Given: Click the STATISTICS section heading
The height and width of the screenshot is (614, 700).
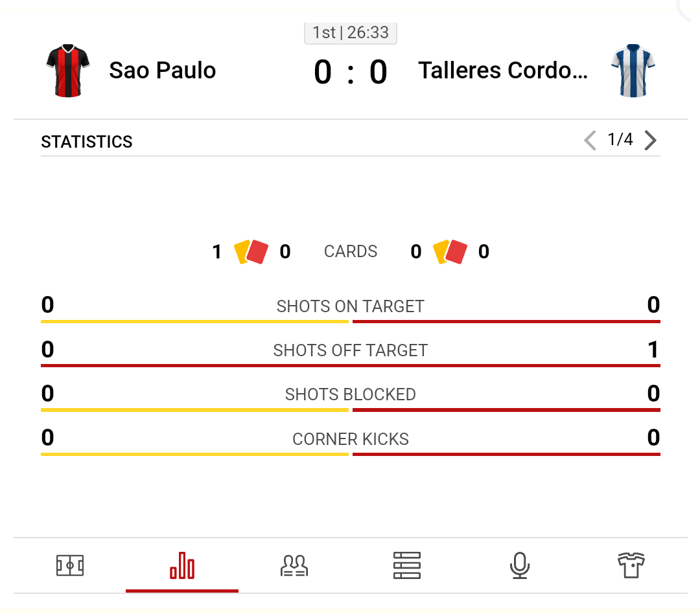Looking at the screenshot, I should (x=87, y=142).
